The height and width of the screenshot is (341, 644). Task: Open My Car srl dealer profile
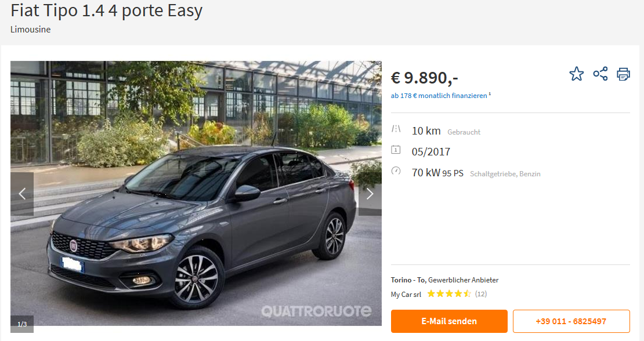click(x=406, y=294)
